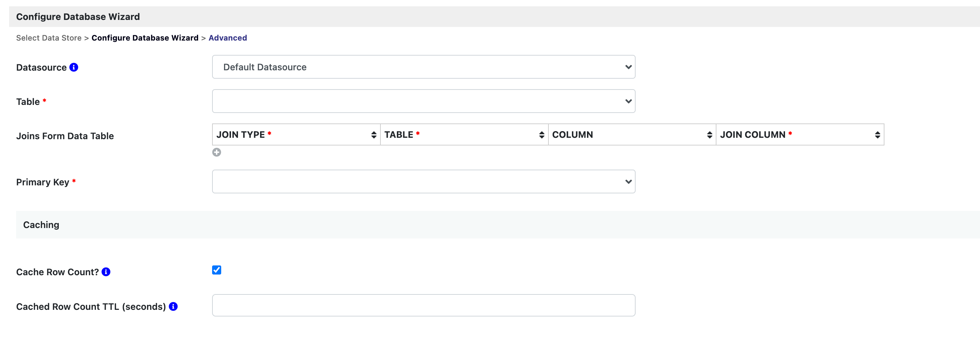This screenshot has height=356, width=980.
Task: Sort by COLUMN header arrows
Action: pyautogui.click(x=709, y=135)
